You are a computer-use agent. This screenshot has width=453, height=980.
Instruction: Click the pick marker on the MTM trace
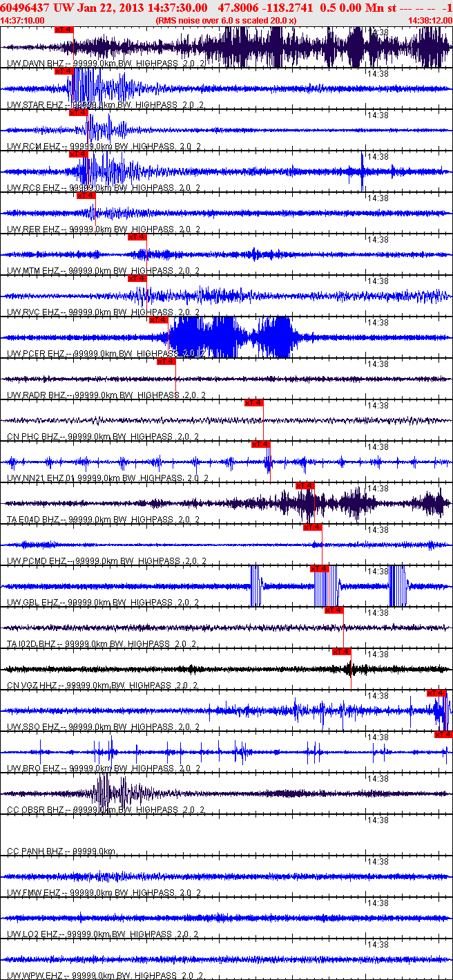137,237
